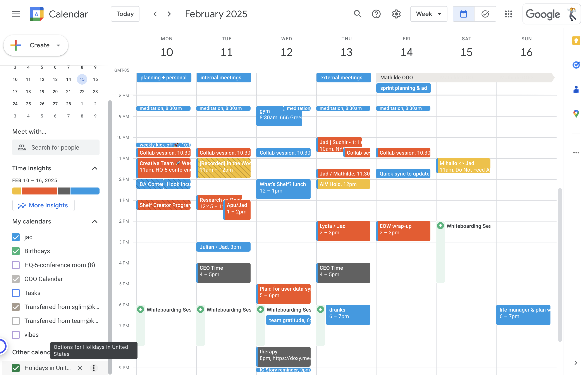The image size is (588, 375).
Task: Click Thursday's Whiteboarding Session icon
Action: coord(320,309)
